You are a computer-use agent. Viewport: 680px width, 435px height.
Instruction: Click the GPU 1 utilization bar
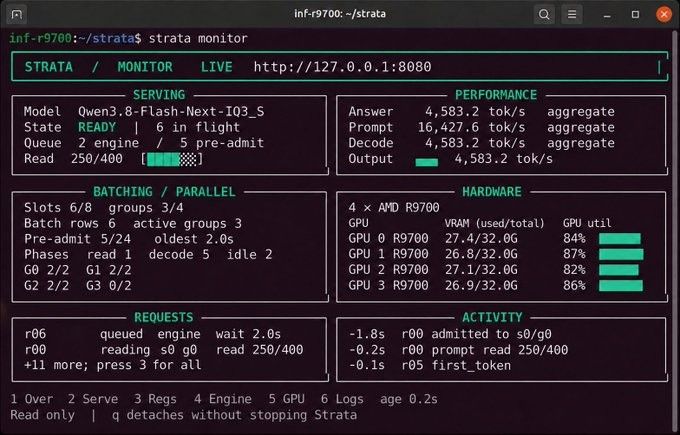[621, 254]
